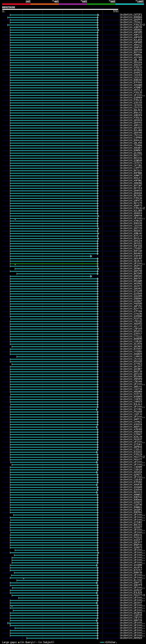Select hit label UniRef100_B2LWX9
The image size is (146, 644).
131,40
